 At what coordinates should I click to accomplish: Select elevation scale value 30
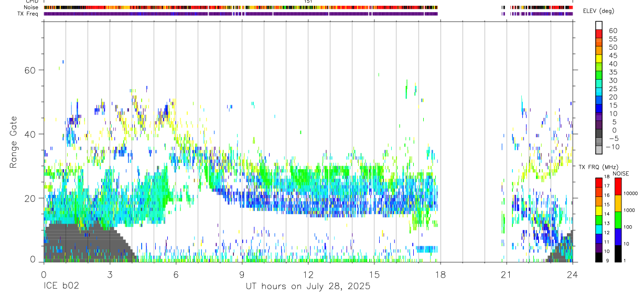(612, 80)
